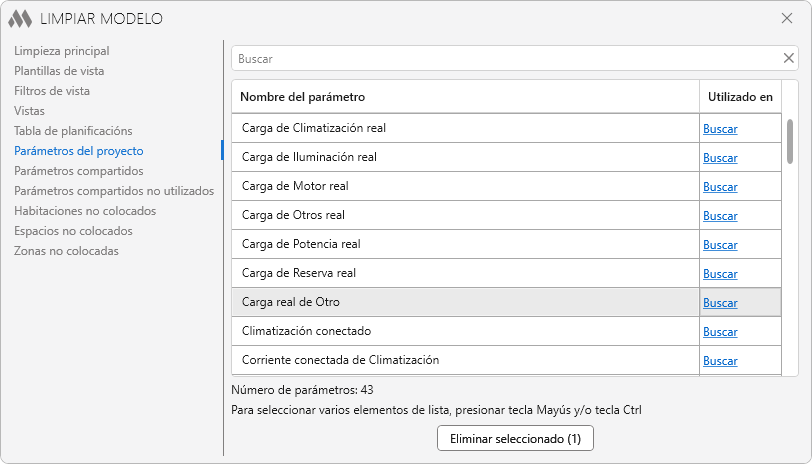Click Buscar link for Carga de Climatización real

(x=720, y=129)
